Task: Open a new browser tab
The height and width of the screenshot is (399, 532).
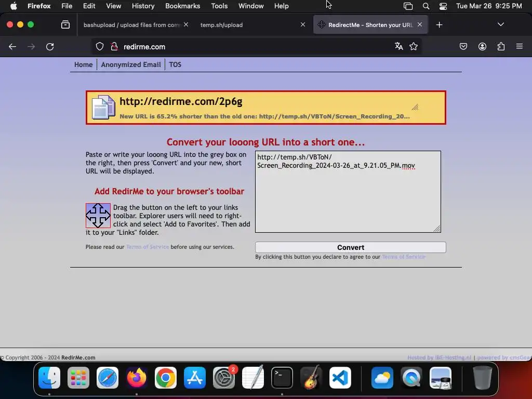Action: tap(440, 25)
